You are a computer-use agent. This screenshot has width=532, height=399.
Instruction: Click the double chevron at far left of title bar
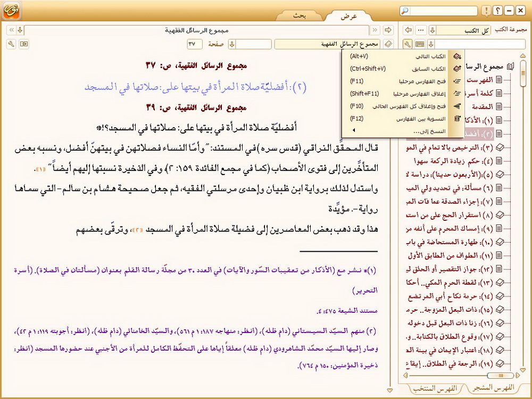coord(11,30)
